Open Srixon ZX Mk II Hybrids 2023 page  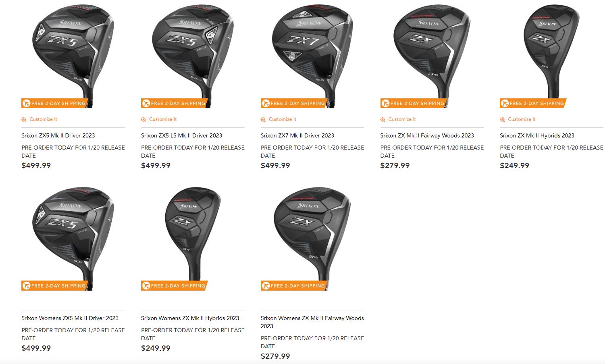[x=537, y=135]
